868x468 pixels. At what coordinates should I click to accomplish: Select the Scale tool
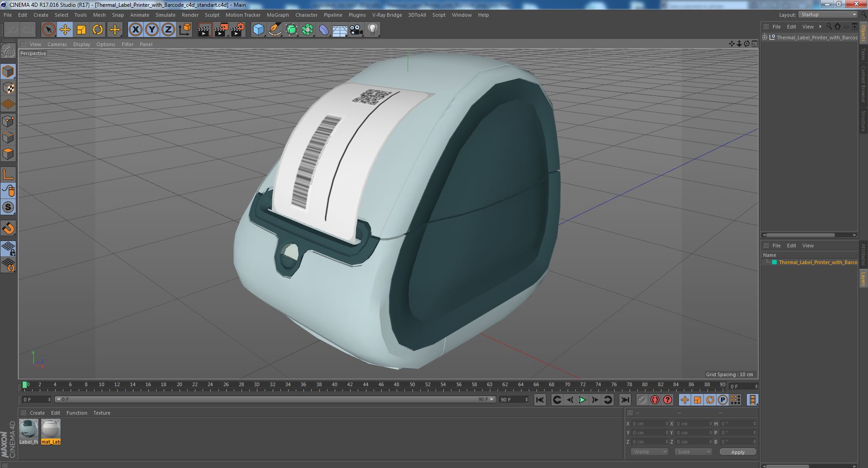coord(81,30)
